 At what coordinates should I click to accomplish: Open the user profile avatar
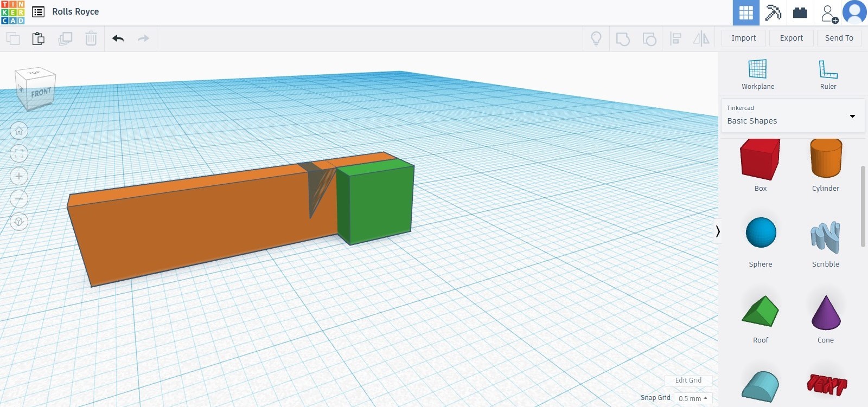854,12
